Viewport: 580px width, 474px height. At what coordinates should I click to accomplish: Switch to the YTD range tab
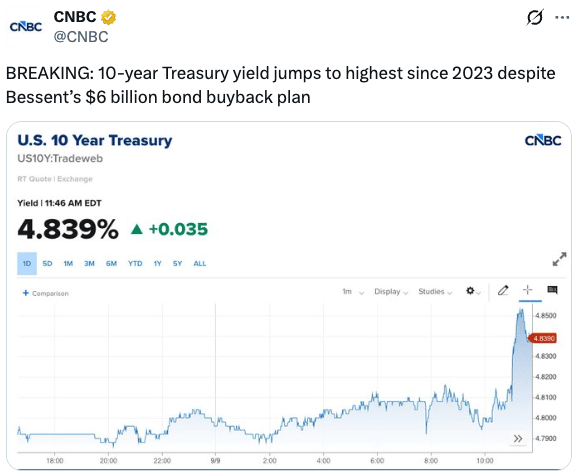[x=135, y=263]
